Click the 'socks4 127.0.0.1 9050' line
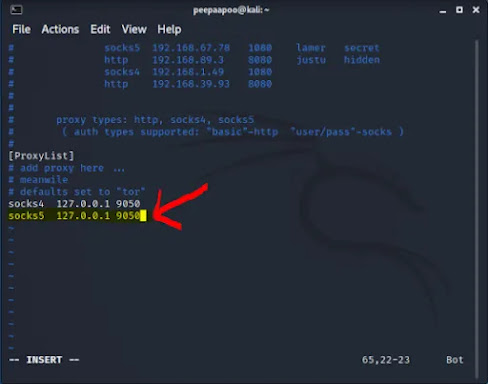 (74, 204)
